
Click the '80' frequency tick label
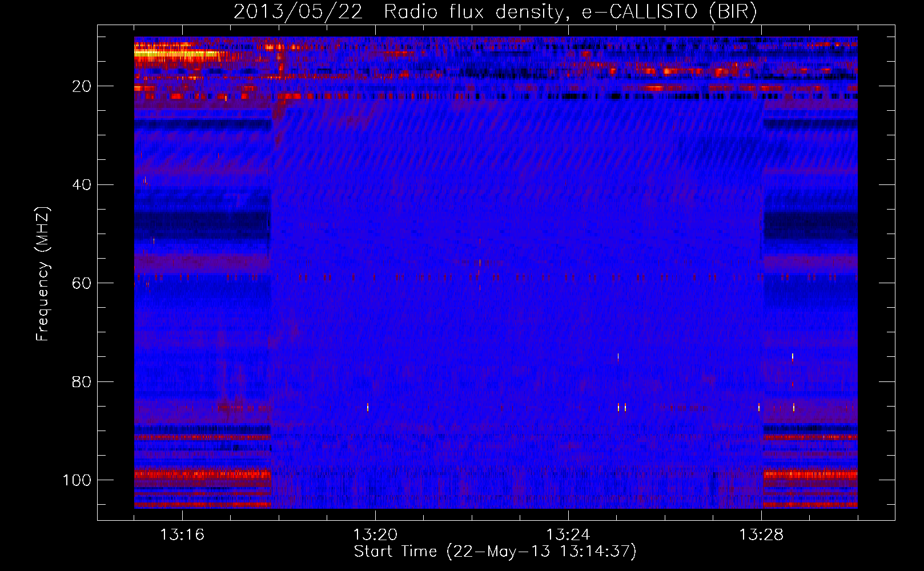tap(82, 382)
